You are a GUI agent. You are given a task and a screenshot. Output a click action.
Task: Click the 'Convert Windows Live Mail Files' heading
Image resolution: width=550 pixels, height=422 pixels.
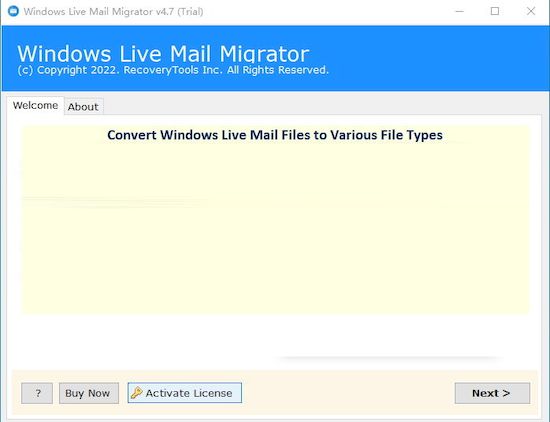coord(275,135)
